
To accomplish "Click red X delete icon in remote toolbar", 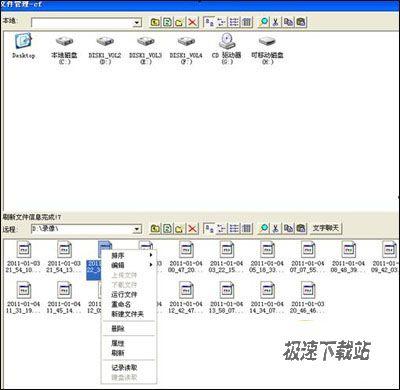I will (192, 229).
